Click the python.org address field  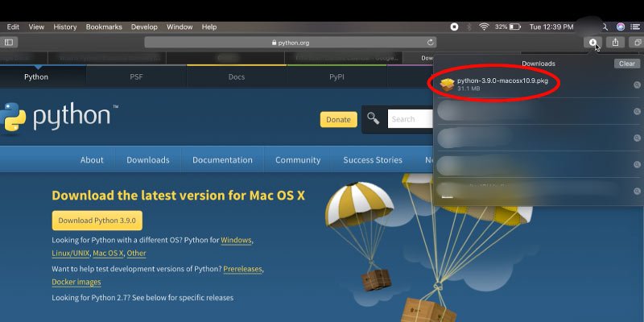290,43
